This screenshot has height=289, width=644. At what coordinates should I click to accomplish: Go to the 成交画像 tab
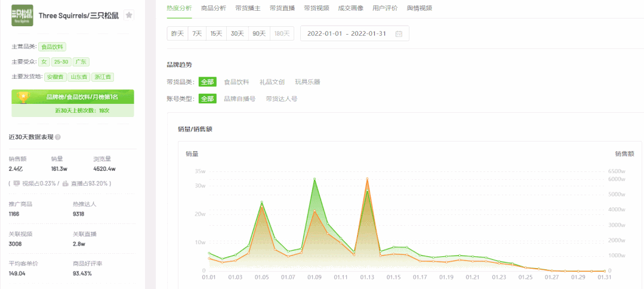pyautogui.click(x=350, y=8)
